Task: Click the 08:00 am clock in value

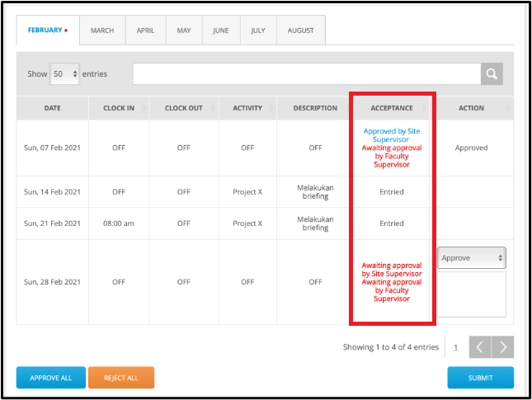Action: (119, 224)
